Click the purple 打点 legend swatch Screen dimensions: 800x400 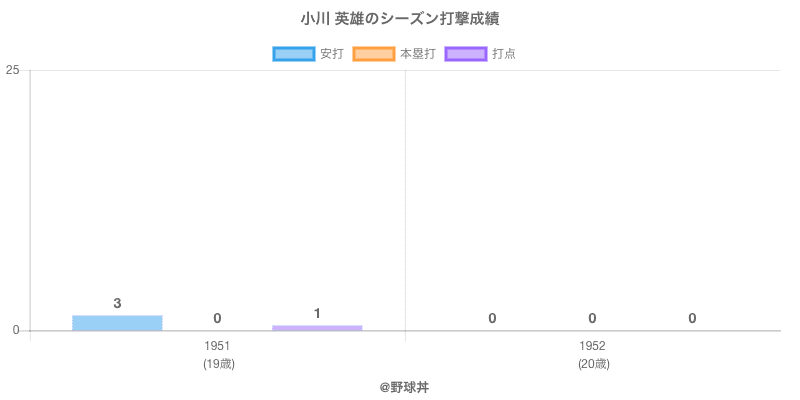click(x=465, y=54)
